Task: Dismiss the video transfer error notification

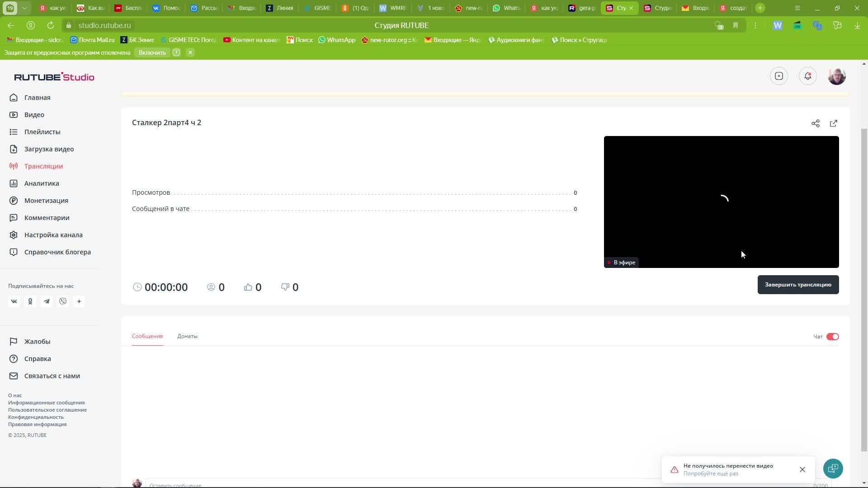Action: click(x=802, y=469)
